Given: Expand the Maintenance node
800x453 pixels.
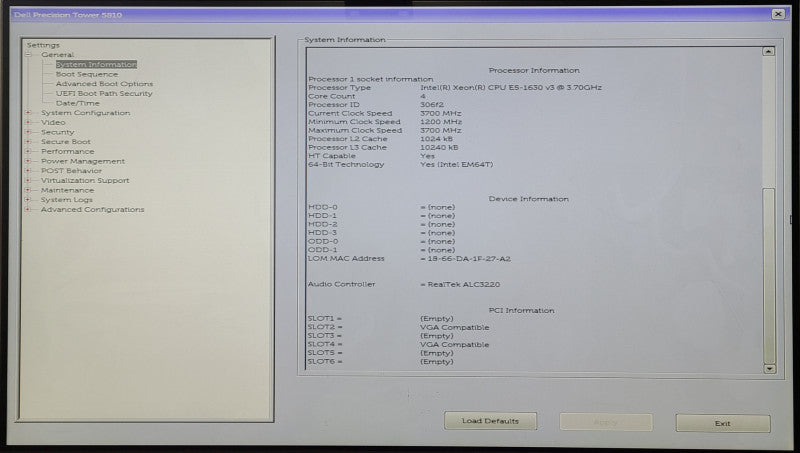Looking at the screenshot, I should [29, 190].
